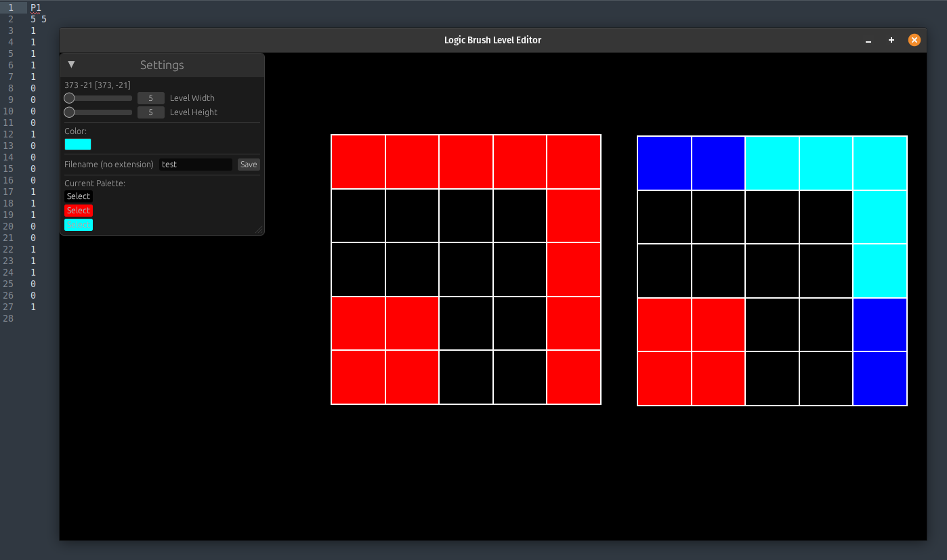Click bottom-left red cell in right grid
The height and width of the screenshot is (560, 947).
665,379
